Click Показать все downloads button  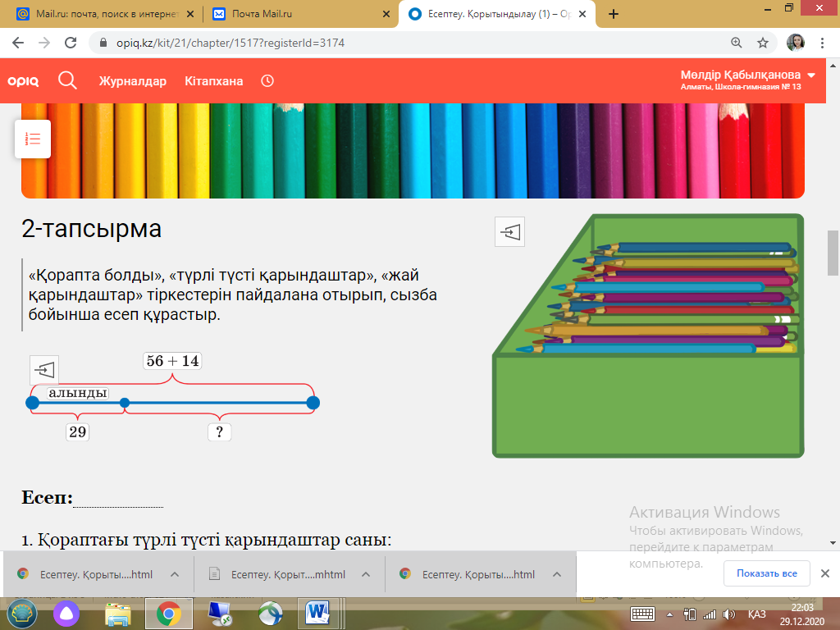767,573
